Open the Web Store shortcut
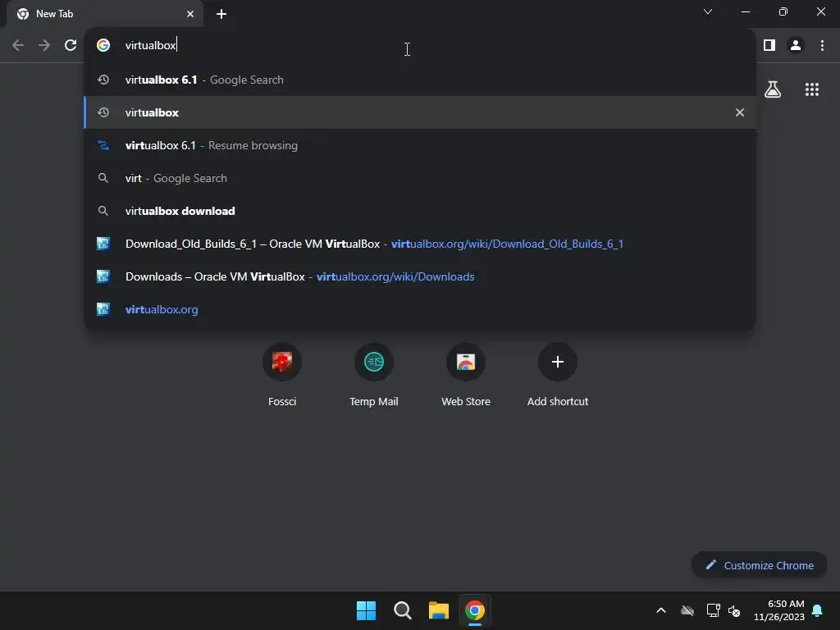The width and height of the screenshot is (840, 630). (x=466, y=374)
